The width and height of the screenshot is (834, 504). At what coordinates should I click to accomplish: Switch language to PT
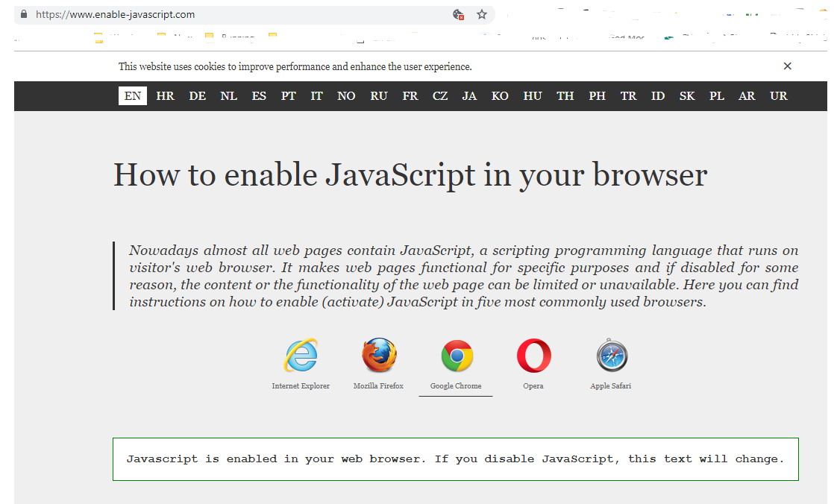click(x=288, y=95)
